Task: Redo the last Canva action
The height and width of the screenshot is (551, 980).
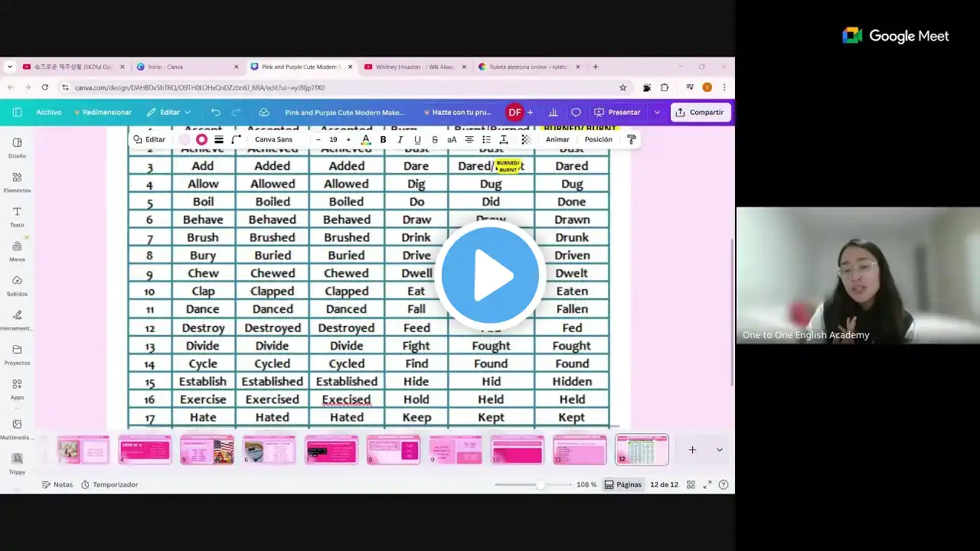Action: pyautogui.click(x=237, y=112)
